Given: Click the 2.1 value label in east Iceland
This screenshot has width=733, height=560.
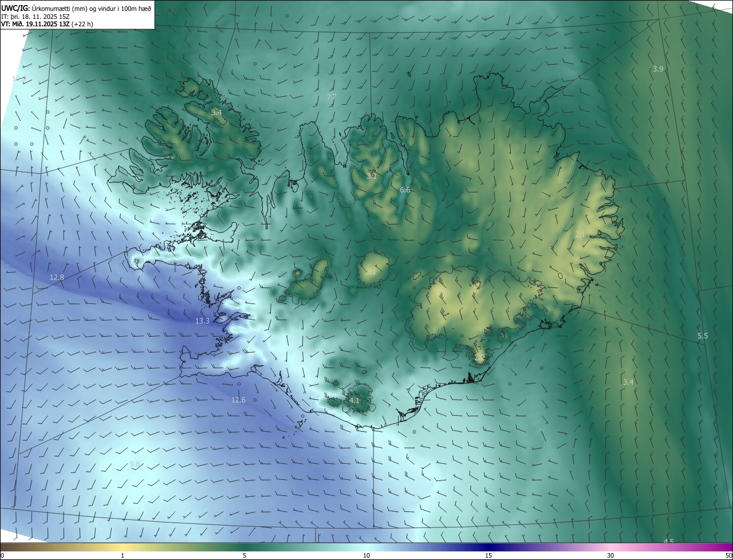Looking at the screenshot, I should (580, 234).
